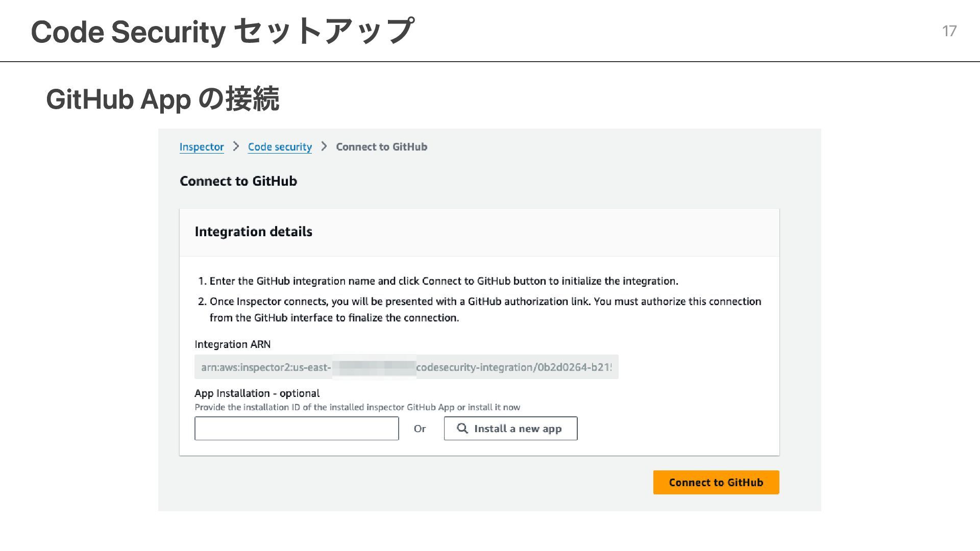Click the Connect to GitHub breadcrumb text

(381, 147)
